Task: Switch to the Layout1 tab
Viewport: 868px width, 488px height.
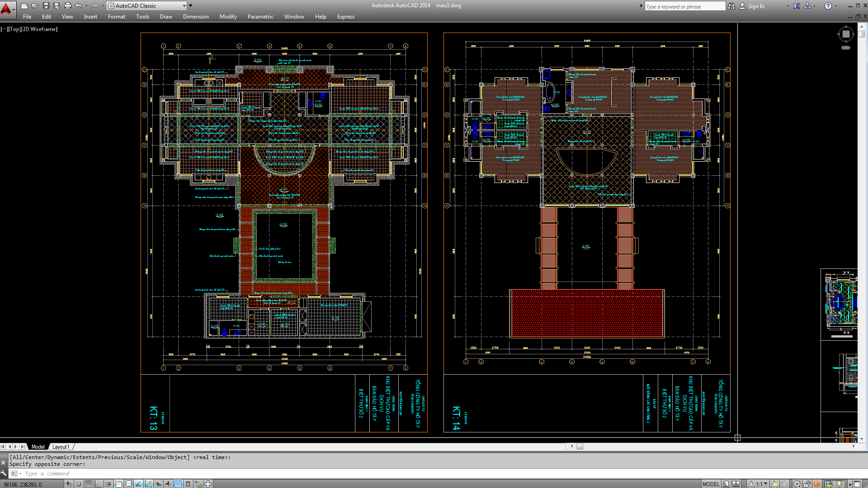Action: [x=61, y=447]
